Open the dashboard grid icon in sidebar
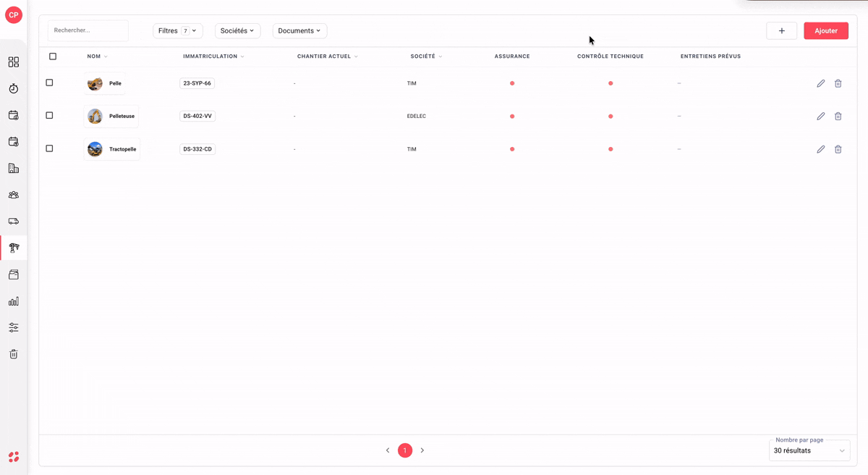Viewport: 868px width, 475px height. (14, 62)
